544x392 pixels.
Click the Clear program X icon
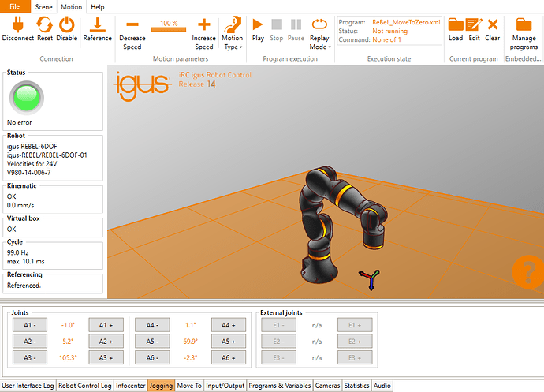tap(493, 24)
